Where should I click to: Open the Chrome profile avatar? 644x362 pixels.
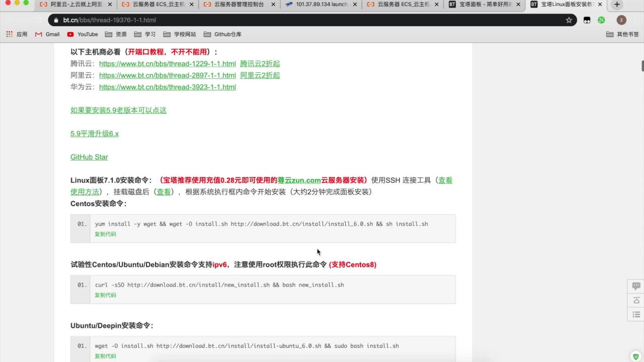pos(621,20)
